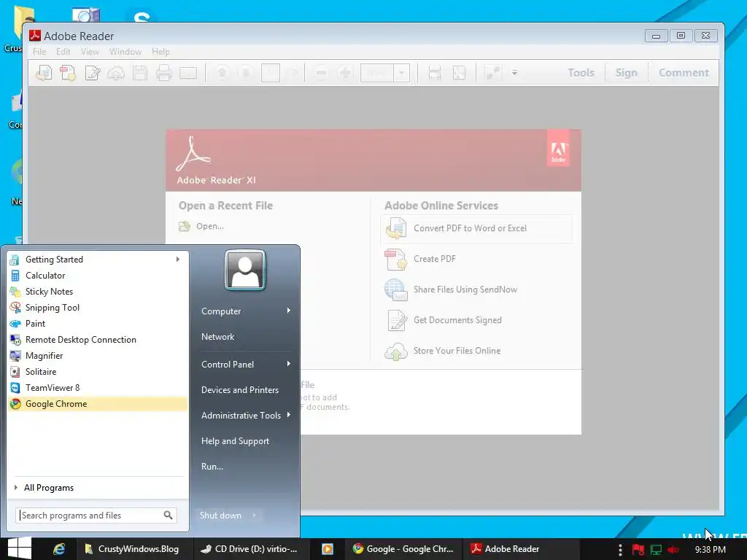Screen dimensions: 747x560
Task: Click the zoom out minus icon
Action: (321, 73)
